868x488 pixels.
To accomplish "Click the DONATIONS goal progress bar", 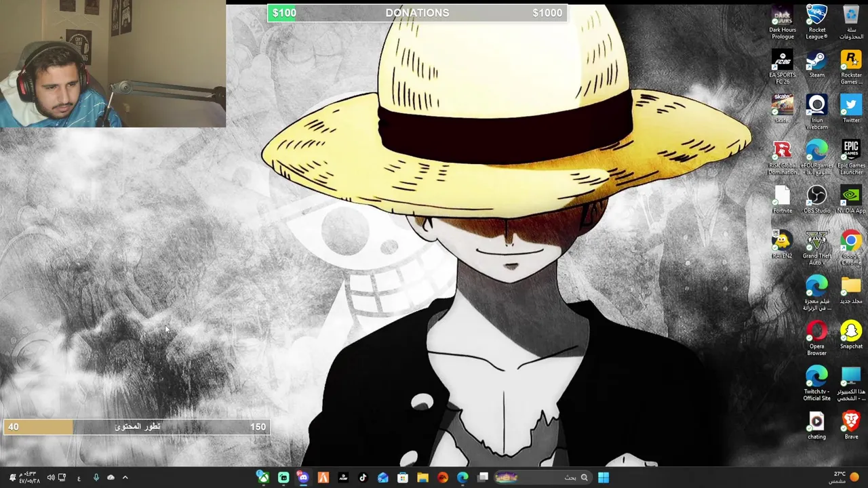I will pos(417,13).
